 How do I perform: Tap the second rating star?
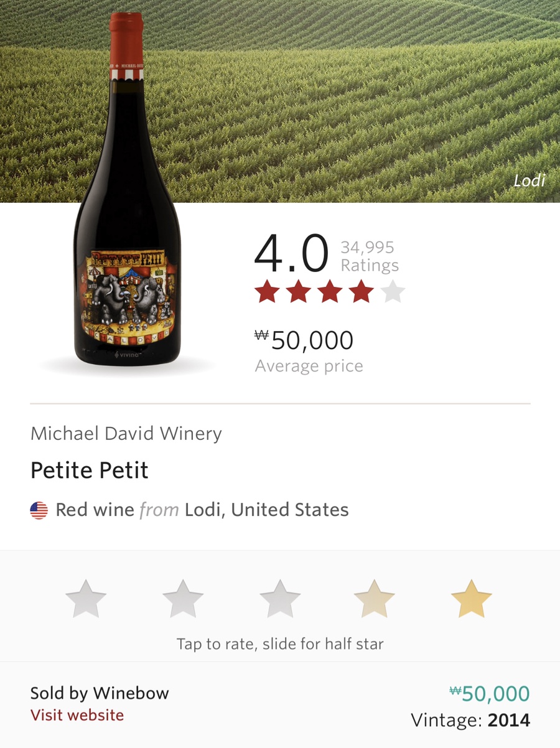[183, 599]
